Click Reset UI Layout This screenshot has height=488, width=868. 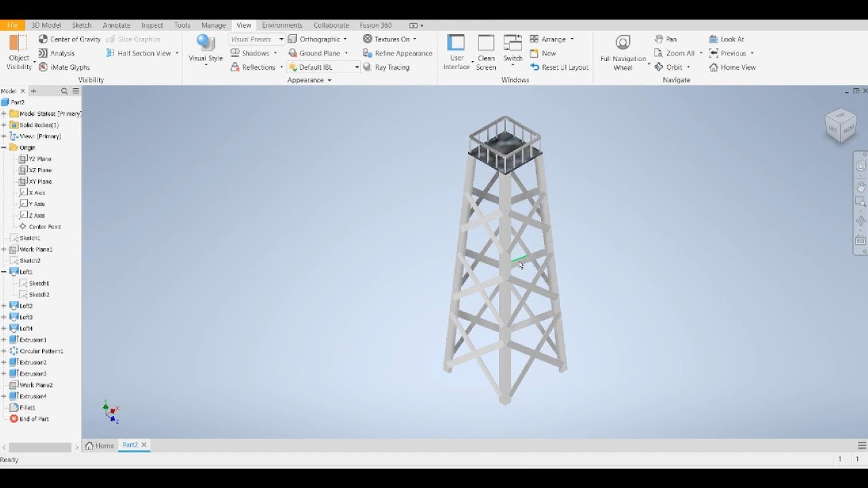(559, 67)
